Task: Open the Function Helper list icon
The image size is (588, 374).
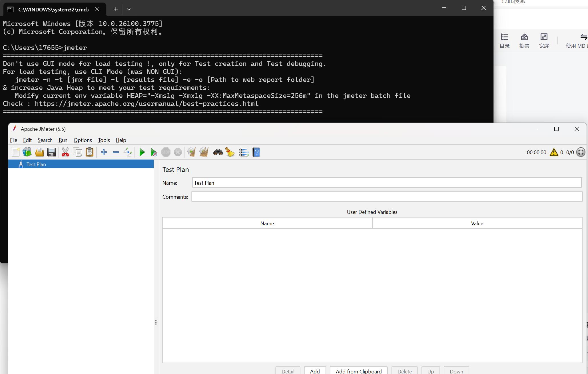Action: click(x=244, y=152)
